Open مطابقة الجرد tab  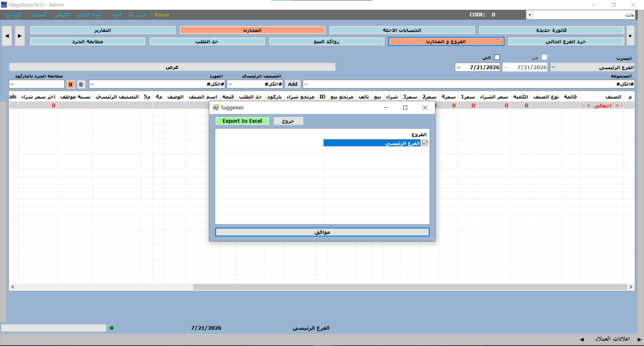(x=88, y=42)
